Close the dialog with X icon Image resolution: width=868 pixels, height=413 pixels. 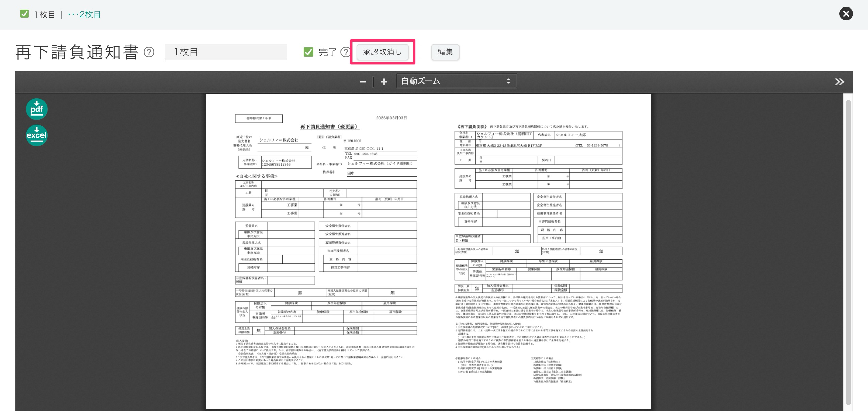[x=846, y=14]
